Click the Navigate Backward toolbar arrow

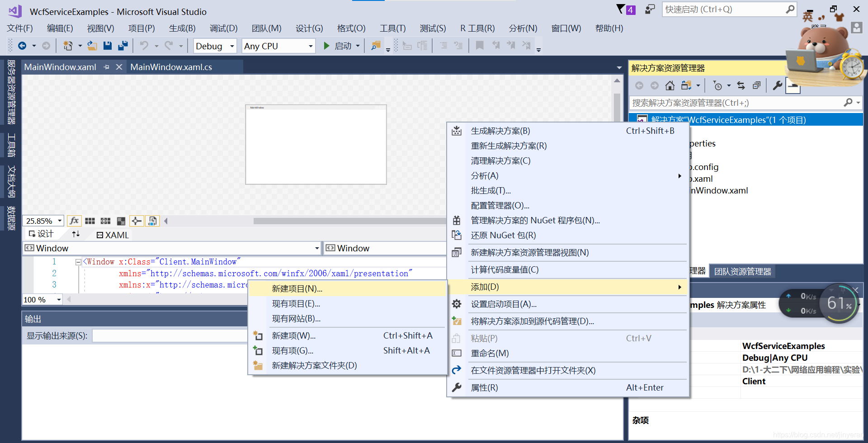click(22, 46)
